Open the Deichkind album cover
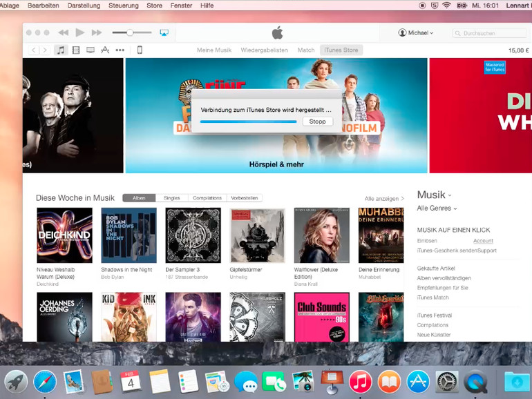This screenshot has width=532, height=399. tap(64, 235)
